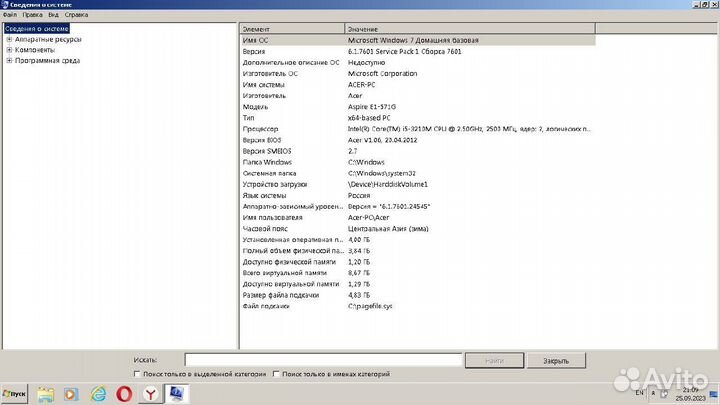Click value Aspire E1-571G
The width and height of the screenshot is (720, 405).
371,107
